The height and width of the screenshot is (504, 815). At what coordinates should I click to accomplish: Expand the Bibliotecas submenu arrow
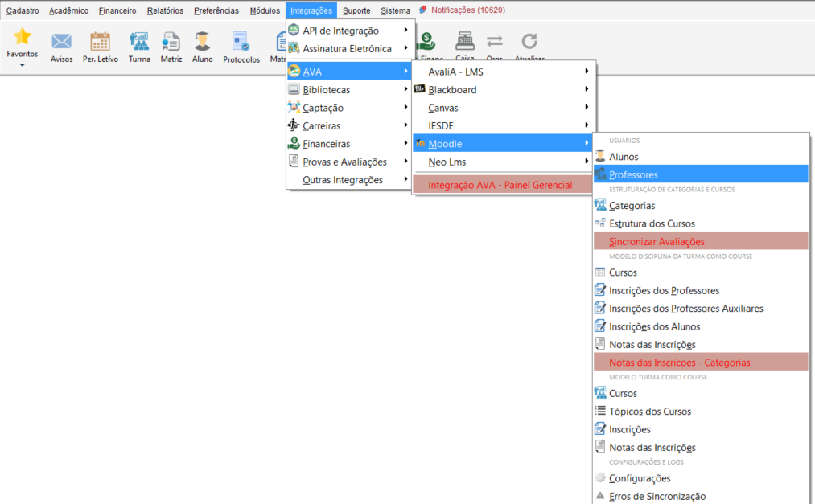point(405,89)
